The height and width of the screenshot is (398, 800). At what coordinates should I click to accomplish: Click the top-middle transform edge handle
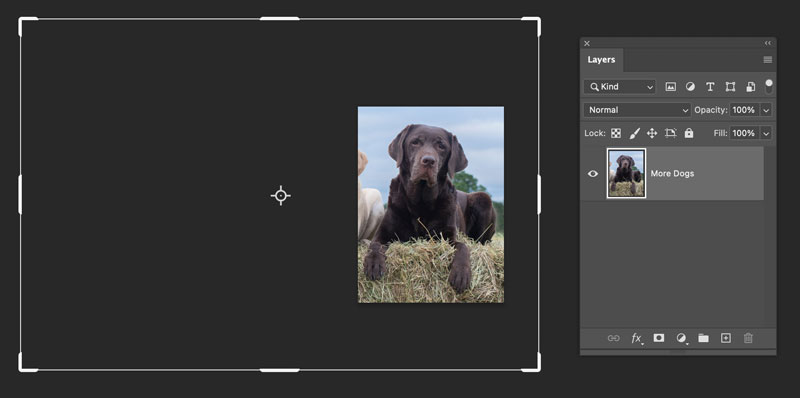click(280, 19)
